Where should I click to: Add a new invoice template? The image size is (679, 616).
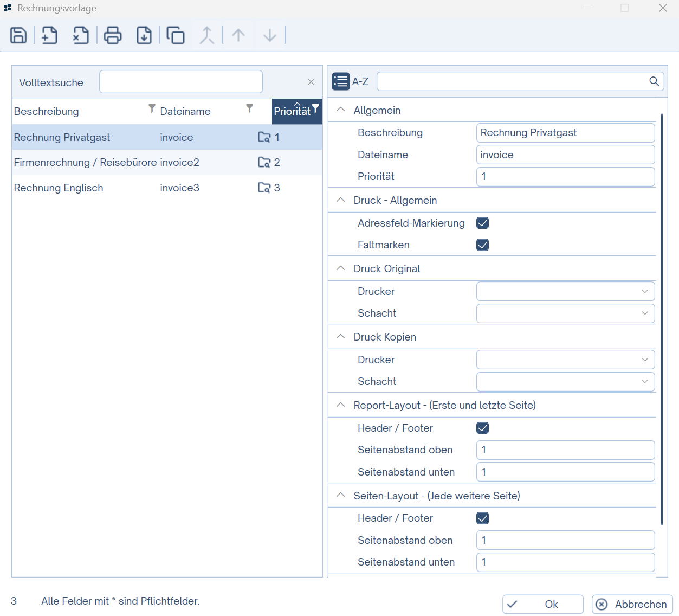pyautogui.click(x=49, y=35)
